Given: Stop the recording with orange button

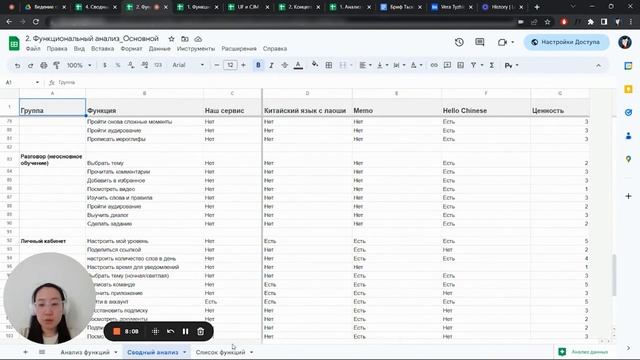Looking at the screenshot, I should tap(117, 331).
